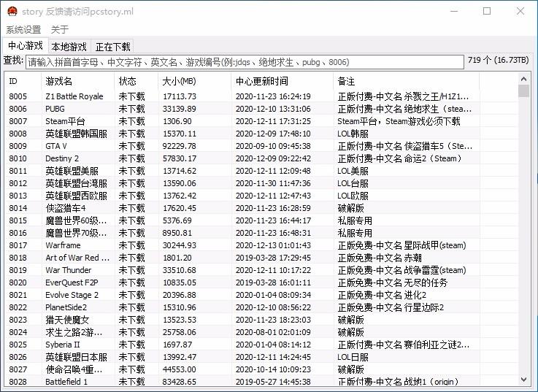Image resolution: width=538 pixels, height=392 pixels.
Task: Open the 系统设置 menu
Action: (23, 29)
